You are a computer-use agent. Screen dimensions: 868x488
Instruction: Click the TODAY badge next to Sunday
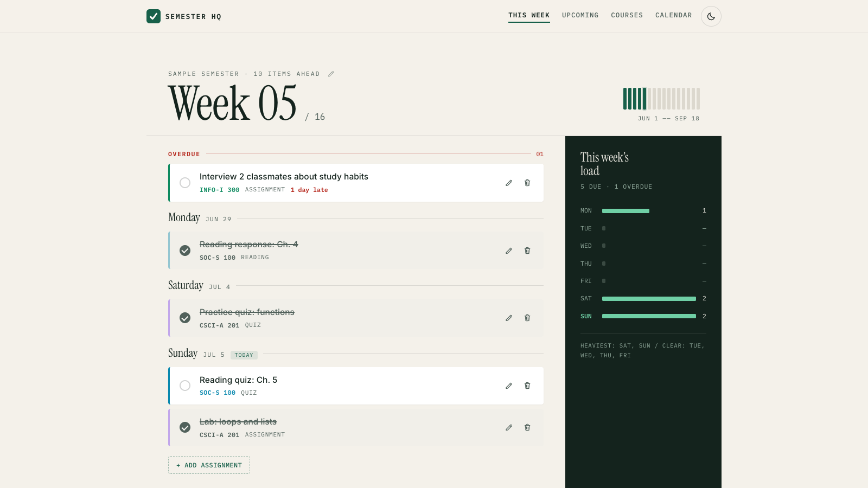(244, 355)
